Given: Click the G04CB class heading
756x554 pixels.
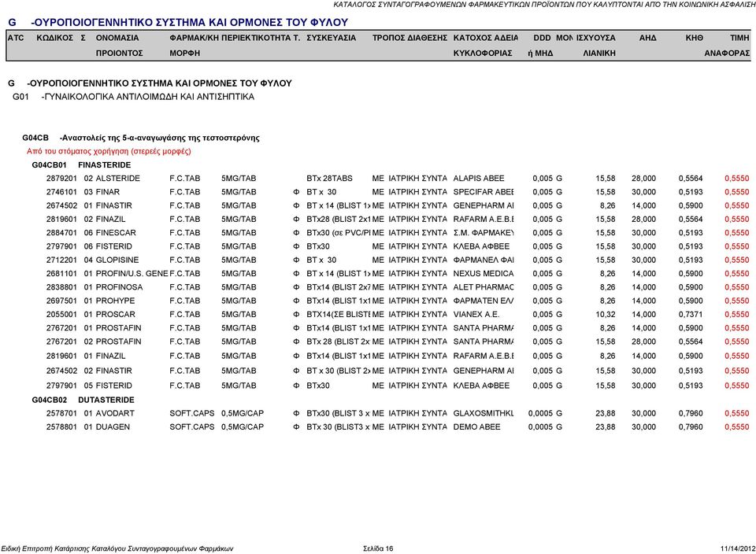Looking at the screenshot, I should [141, 138].
